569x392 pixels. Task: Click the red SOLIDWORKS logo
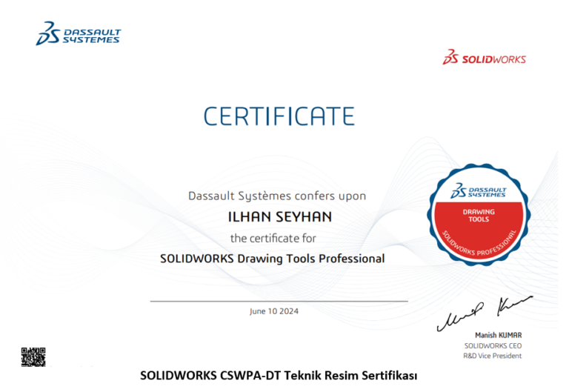[x=484, y=58]
